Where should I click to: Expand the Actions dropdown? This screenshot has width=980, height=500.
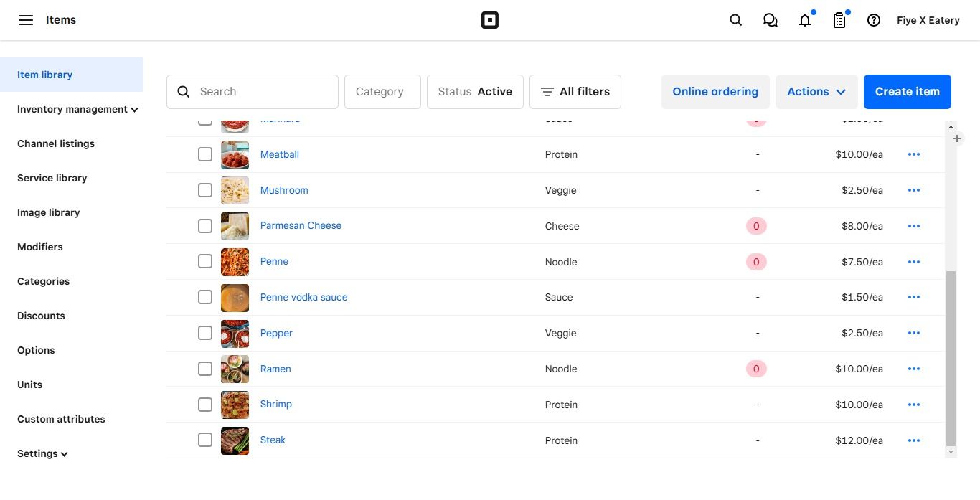coord(816,92)
